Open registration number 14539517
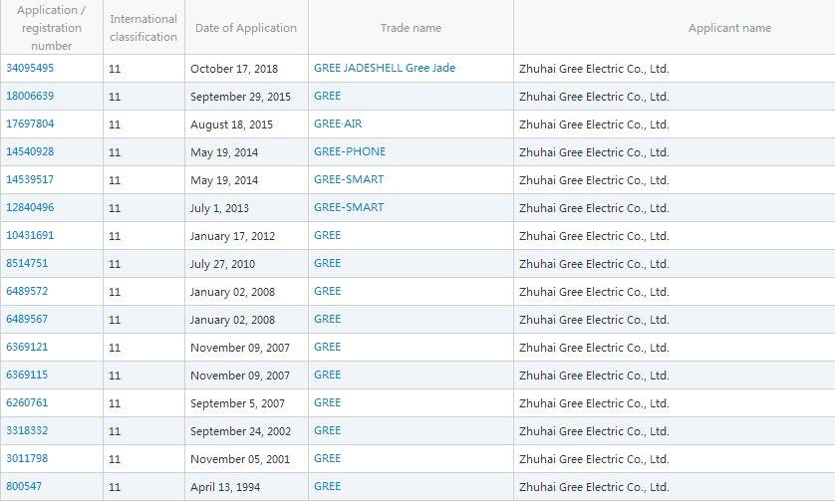The height and width of the screenshot is (504, 835). pyautogui.click(x=30, y=179)
